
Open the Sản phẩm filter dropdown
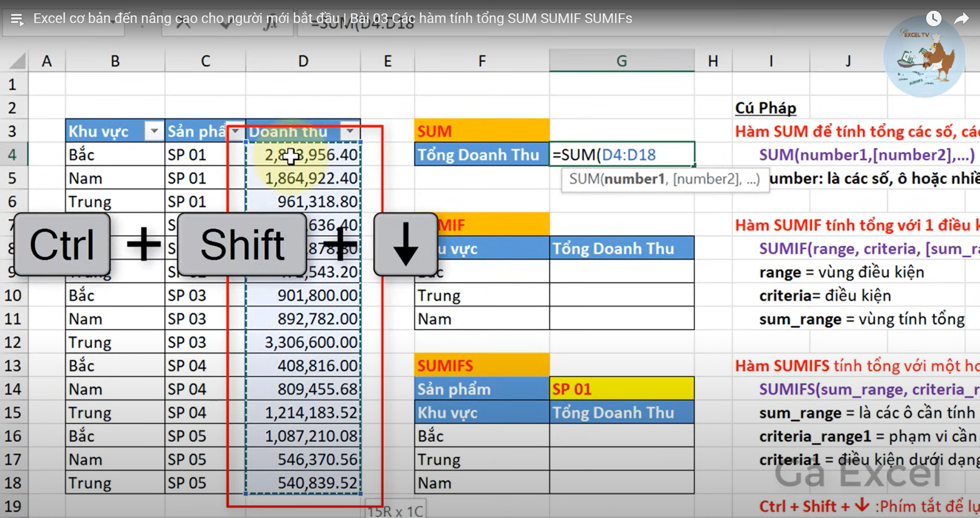pyautogui.click(x=235, y=132)
